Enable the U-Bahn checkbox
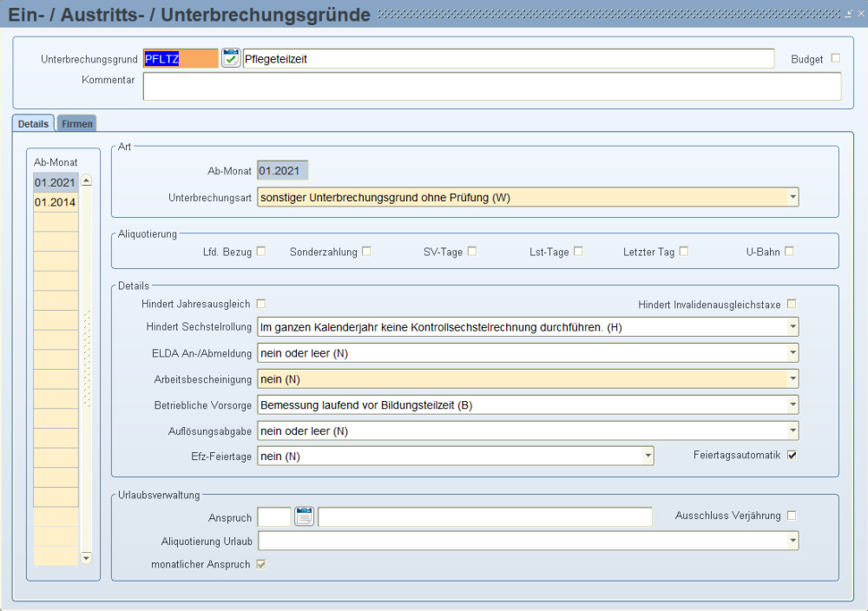868x611 pixels. click(x=789, y=252)
